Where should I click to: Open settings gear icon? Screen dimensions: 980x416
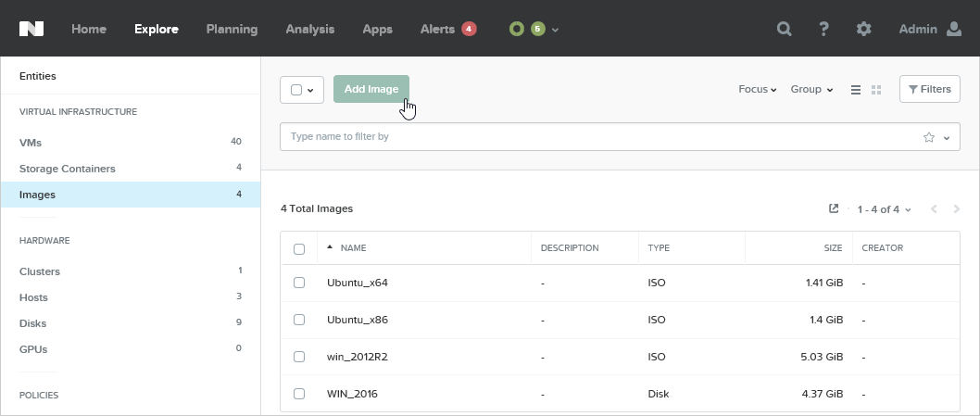863,29
